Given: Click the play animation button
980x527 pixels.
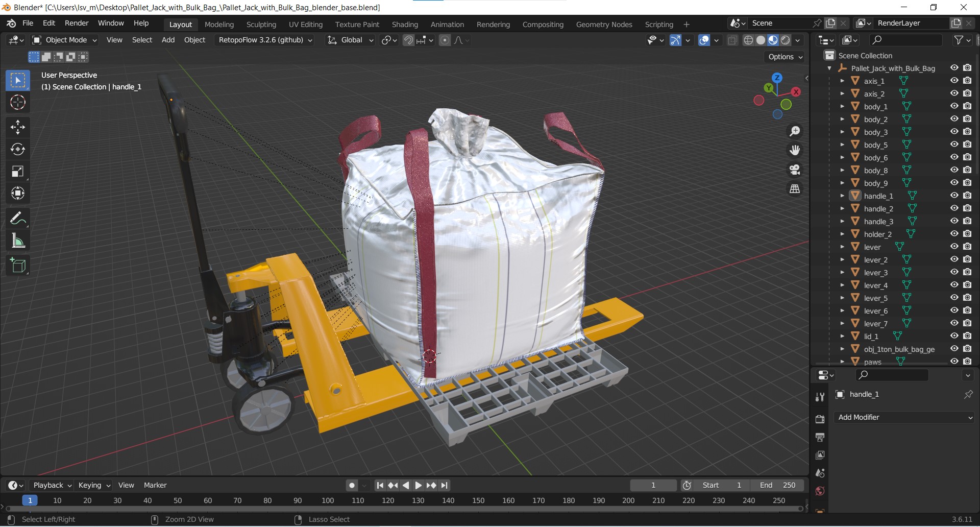Looking at the screenshot, I should coord(418,485).
